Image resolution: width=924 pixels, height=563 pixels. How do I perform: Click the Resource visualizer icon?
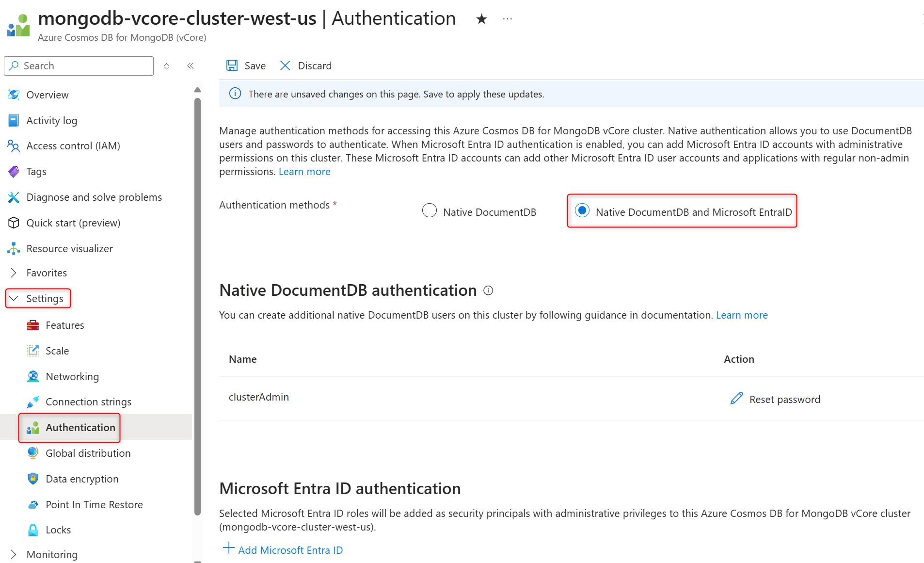pyautogui.click(x=13, y=248)
